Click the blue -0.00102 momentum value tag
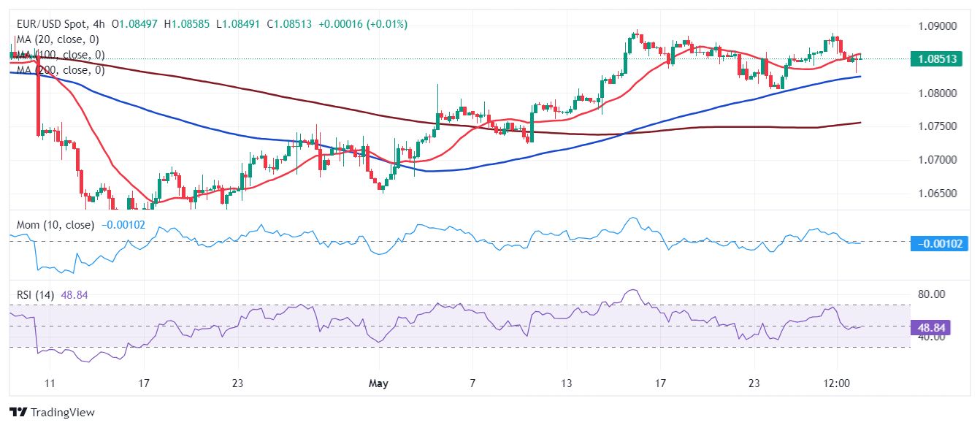This screenshot has width=980, height=428. click(939, 245)
